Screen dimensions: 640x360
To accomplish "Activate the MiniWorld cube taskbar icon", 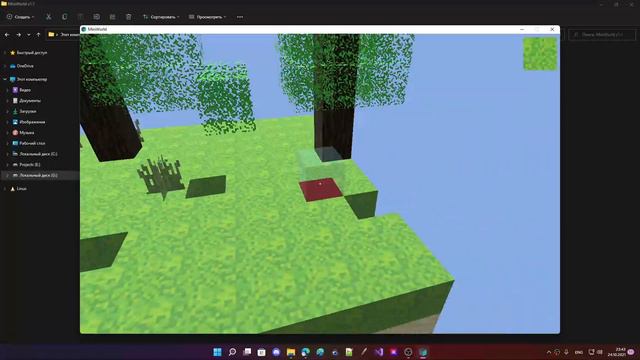I will coord(423,352).
